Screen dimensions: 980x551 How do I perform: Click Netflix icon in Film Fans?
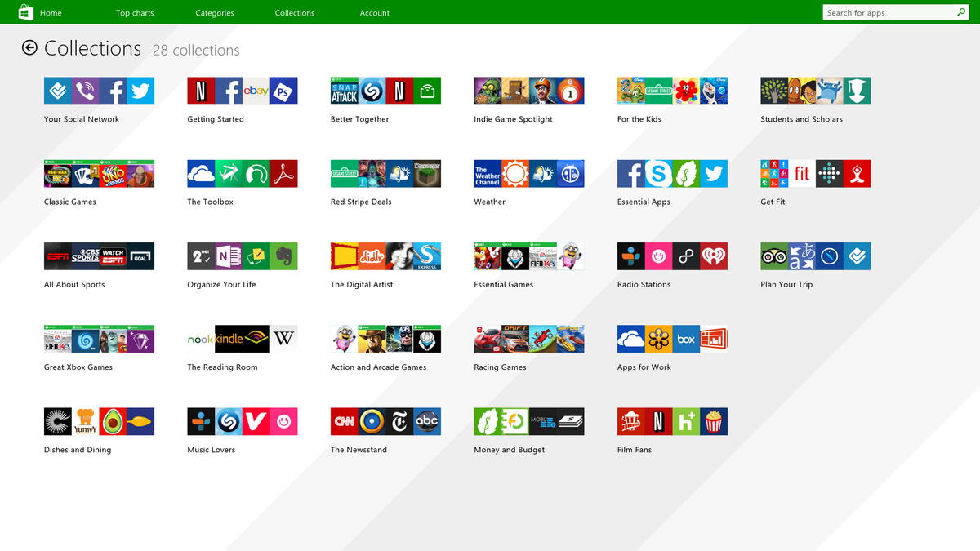click(658, 421)
